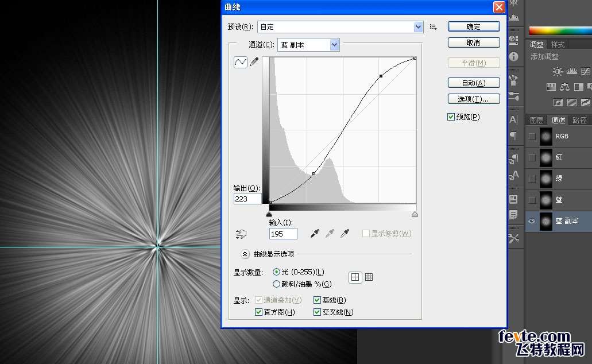This screenshot has height=364, width=592.
Task: Add a Threshold adjustment
Action: 586,102
